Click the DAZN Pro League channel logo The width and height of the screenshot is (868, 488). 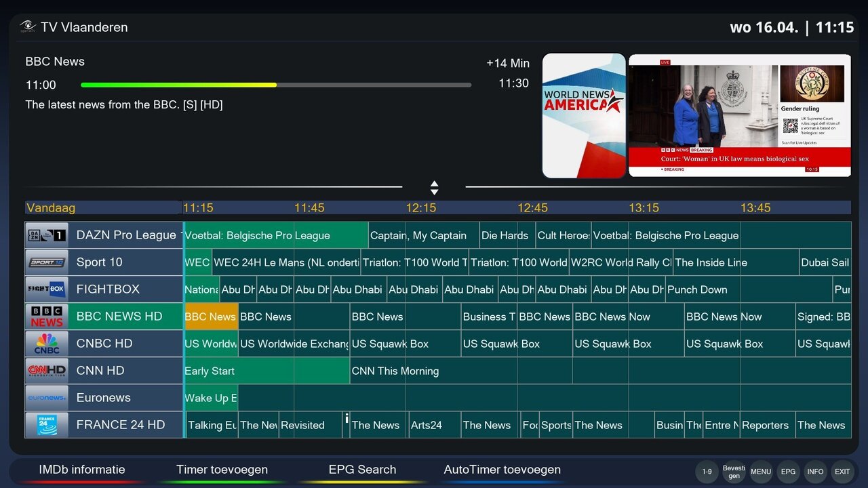47,235
